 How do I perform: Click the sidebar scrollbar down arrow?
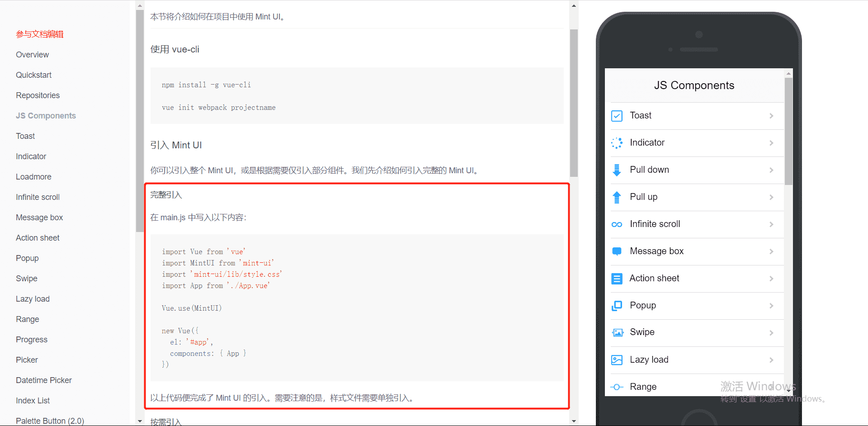[x=140, y=421]
